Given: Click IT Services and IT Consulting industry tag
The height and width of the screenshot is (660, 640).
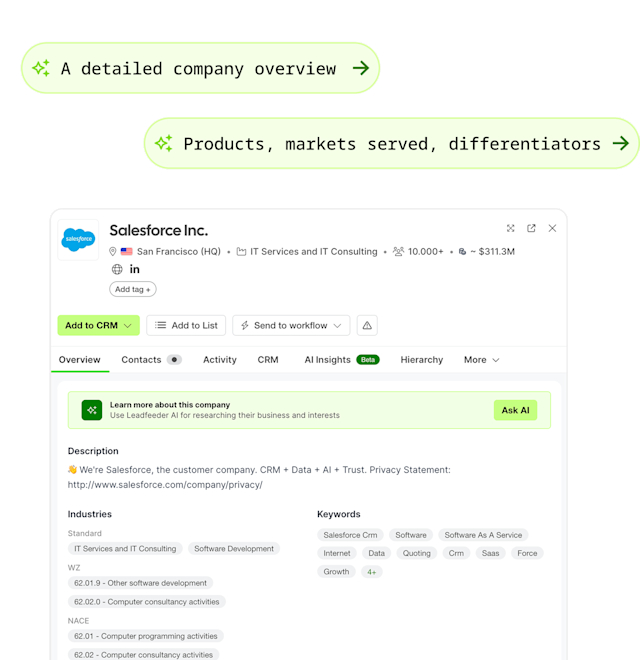Looking at the screenshot, I should point(125,548).
